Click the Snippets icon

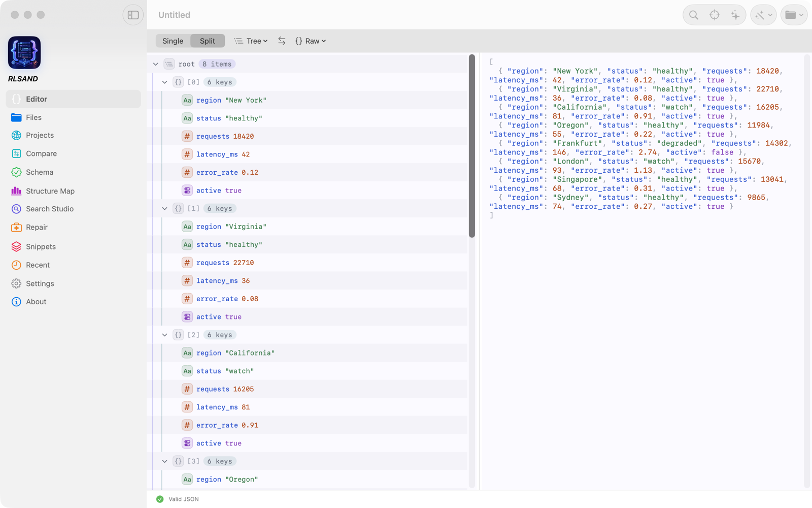click(16, 246)
